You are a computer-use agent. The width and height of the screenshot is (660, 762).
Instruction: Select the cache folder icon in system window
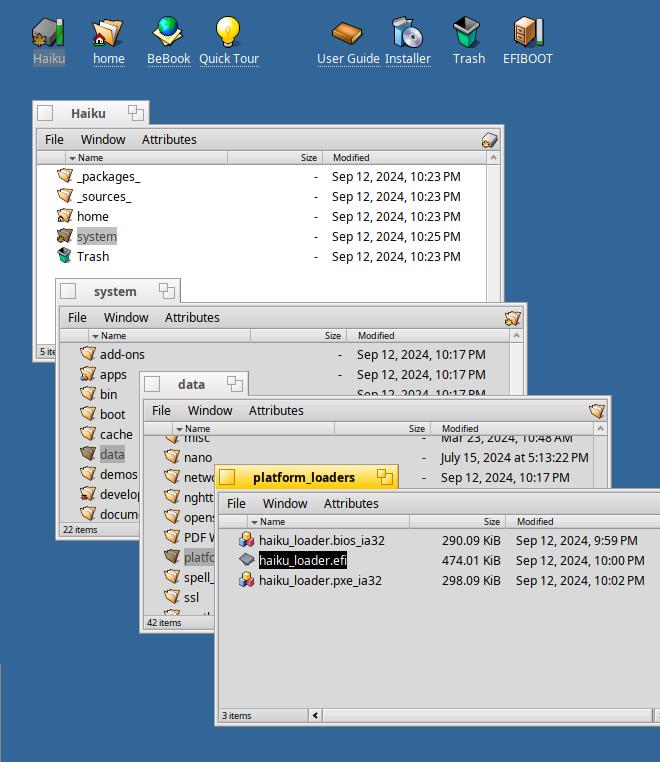pyautogui.click(x=87, y=433)
